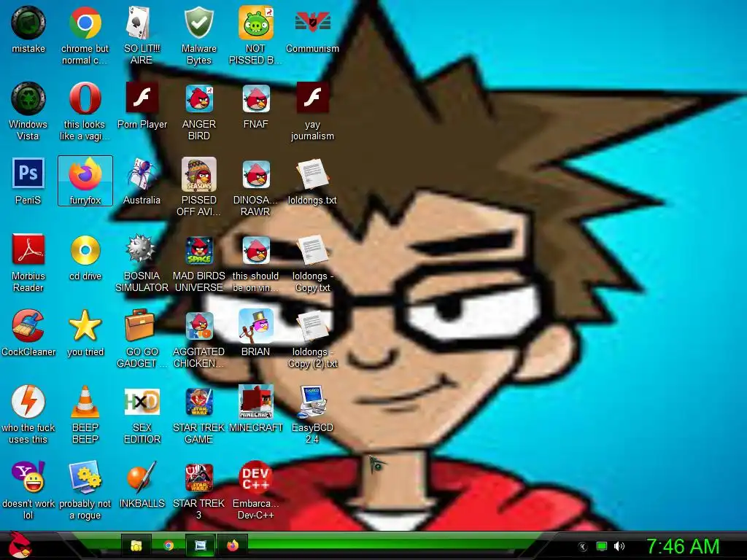747x560 pixels.
Task: Select the 'loldongs - Copy.txt' file
Action: [312, 250]
